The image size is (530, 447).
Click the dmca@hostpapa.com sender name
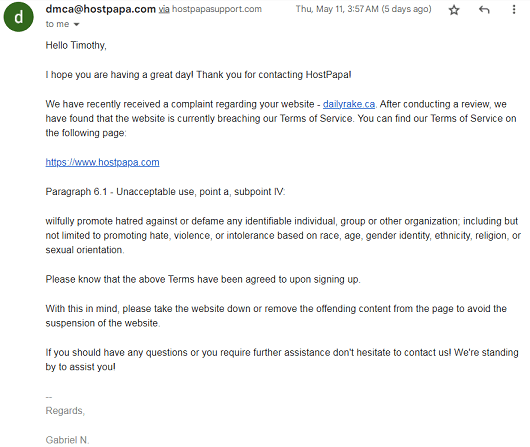(x=101, y=9)
